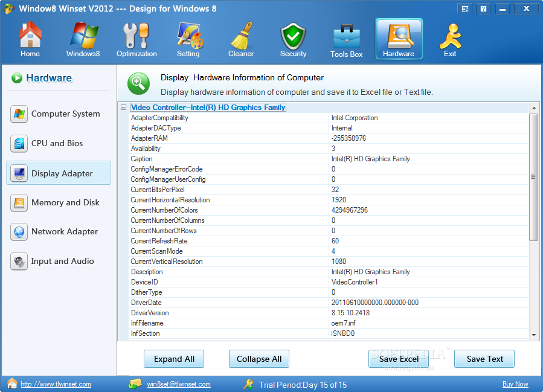Click the Input and Audio speaker icon
Screen dimensions: 543x392
pyautogui.click(x=19, y=262)
